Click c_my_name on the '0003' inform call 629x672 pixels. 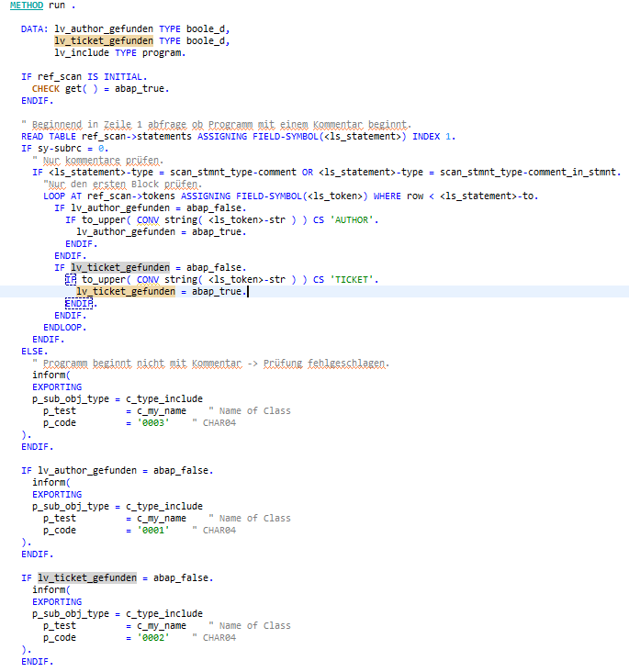(162, 411)
